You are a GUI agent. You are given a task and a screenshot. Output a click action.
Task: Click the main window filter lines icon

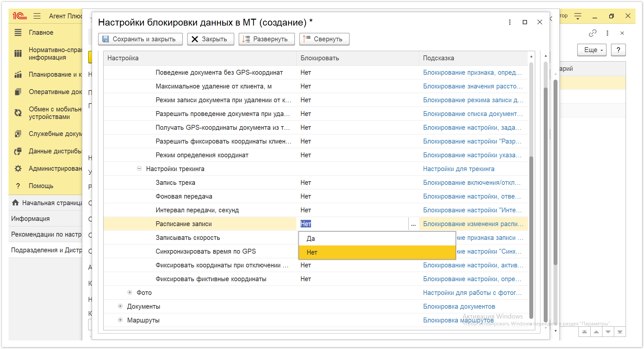pyautogui.click(x=578, y=16)
